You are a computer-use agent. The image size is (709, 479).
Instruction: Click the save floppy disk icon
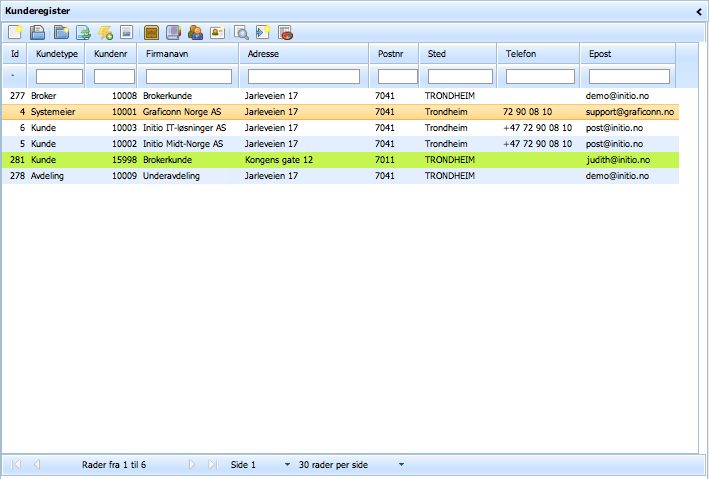38,32
